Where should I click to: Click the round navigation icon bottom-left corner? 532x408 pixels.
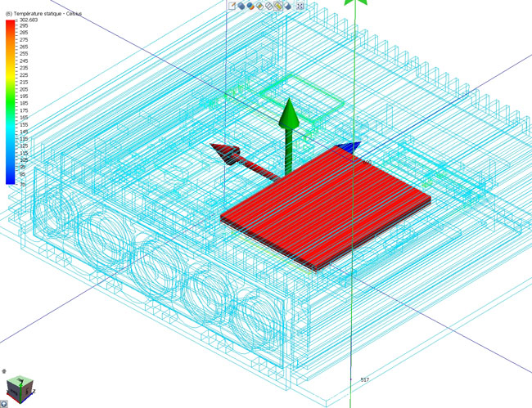(3, 404)
